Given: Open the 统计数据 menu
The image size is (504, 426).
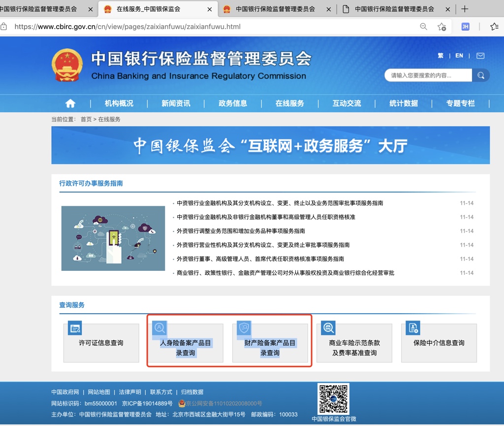Looking at the screenshot, I should pyautogui.click(x=404, y=103).
